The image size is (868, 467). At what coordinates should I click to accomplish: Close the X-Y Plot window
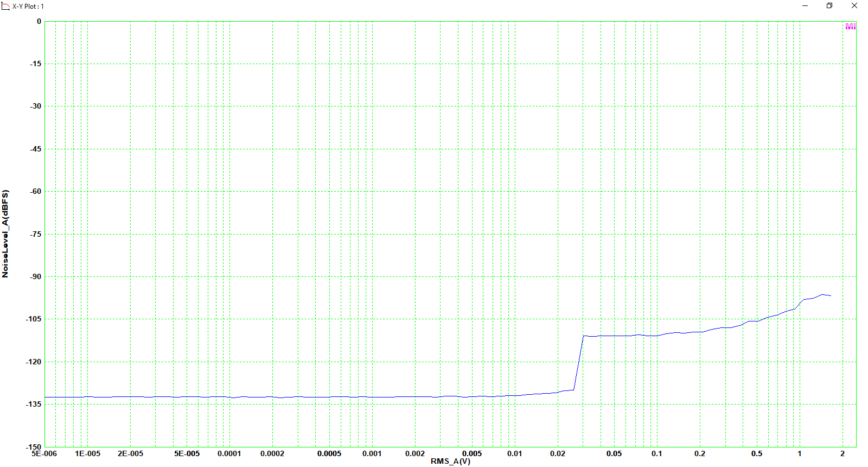(x=854, y=5)
